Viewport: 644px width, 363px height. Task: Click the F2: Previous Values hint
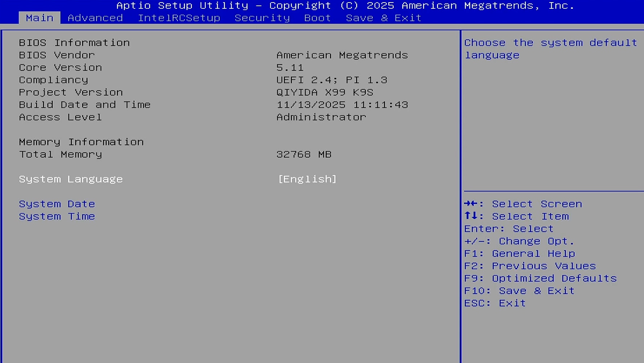point(529,266)
